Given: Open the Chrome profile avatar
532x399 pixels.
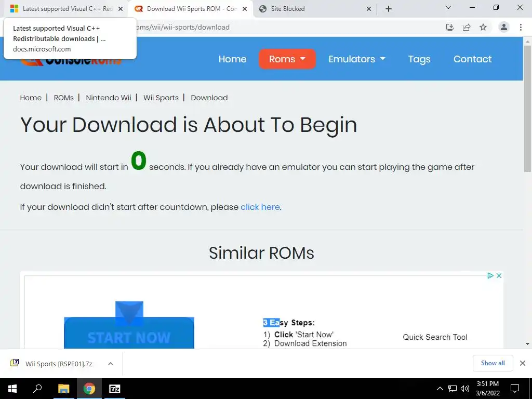Looking at the screenshot, I should coord(504,27).
